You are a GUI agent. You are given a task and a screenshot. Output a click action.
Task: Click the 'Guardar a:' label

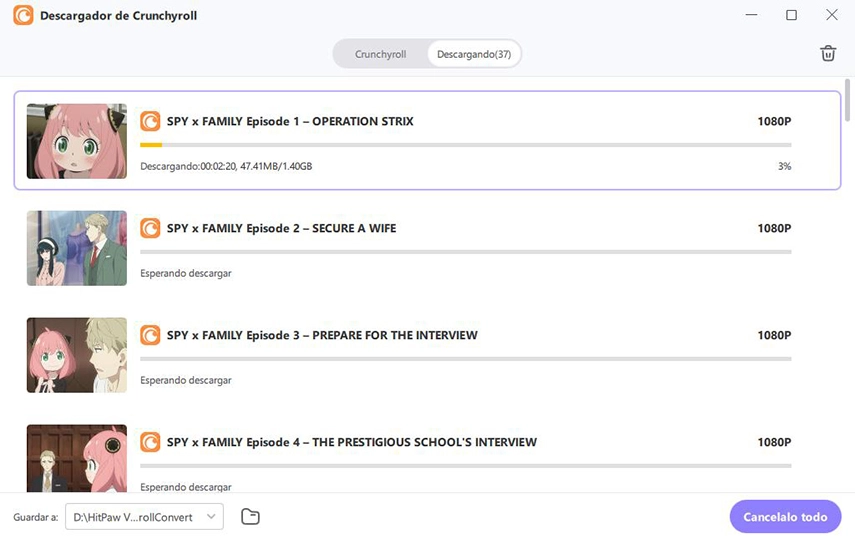click(35, 517)
